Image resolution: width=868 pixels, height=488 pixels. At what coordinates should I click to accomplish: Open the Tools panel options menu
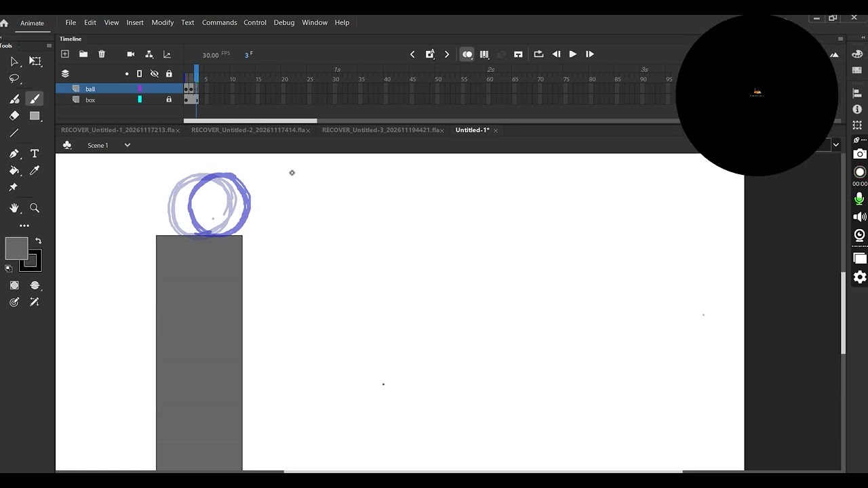point(49,45)
